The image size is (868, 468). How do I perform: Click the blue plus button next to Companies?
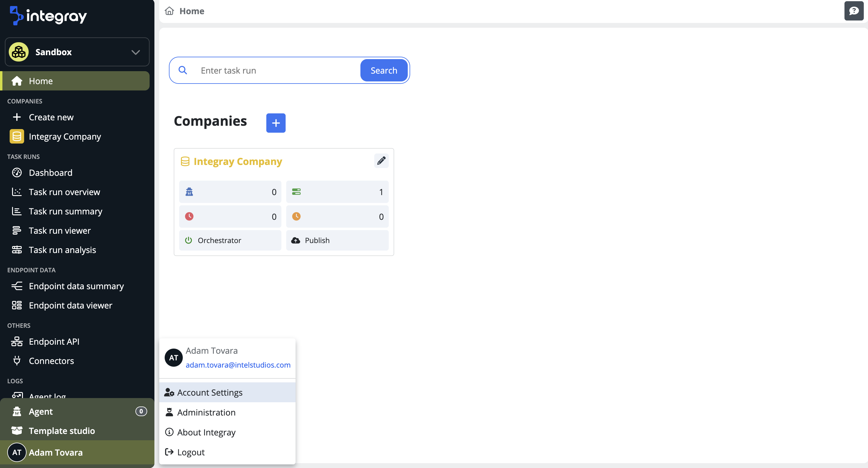(x=276, y=123)
